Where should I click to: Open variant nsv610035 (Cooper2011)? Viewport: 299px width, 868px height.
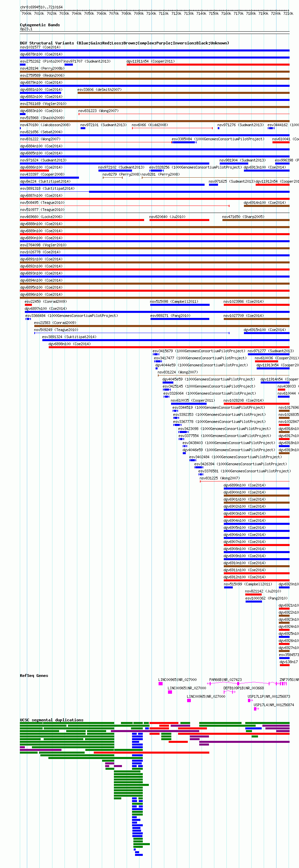click(x=193, y=401)
